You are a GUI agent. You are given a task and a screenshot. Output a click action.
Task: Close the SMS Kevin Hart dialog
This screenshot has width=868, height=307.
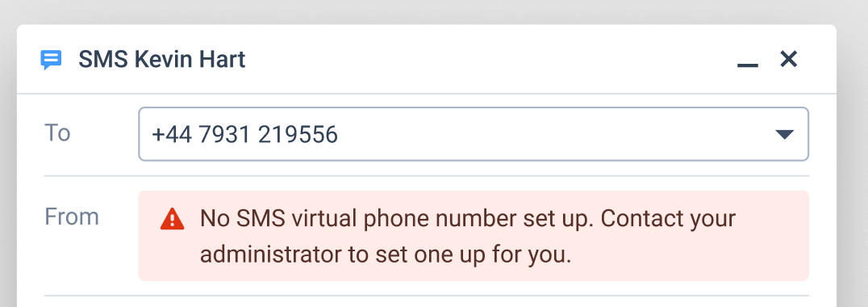point(788,59)
